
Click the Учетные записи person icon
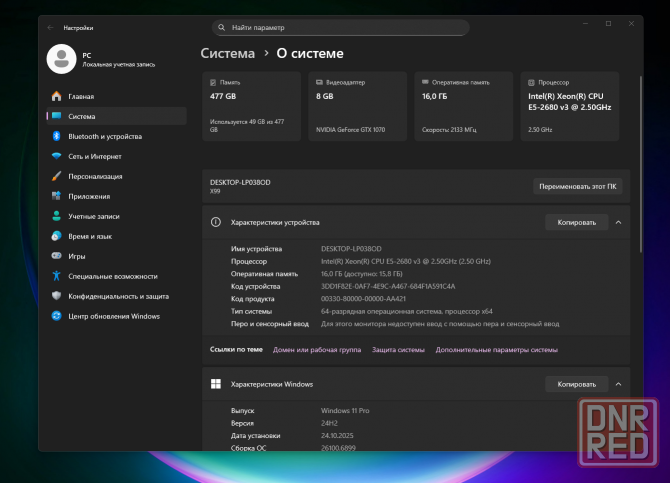[x=57, y=216]
